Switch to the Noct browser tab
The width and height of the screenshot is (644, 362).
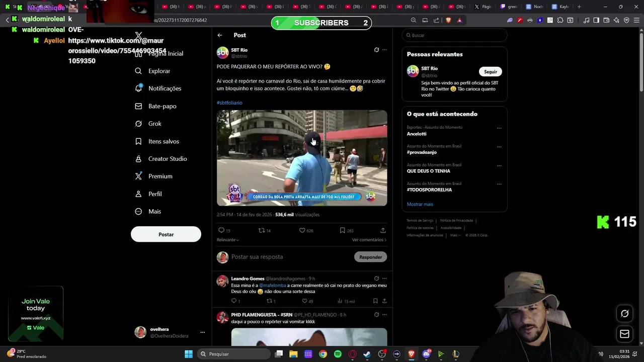[535, 7]
